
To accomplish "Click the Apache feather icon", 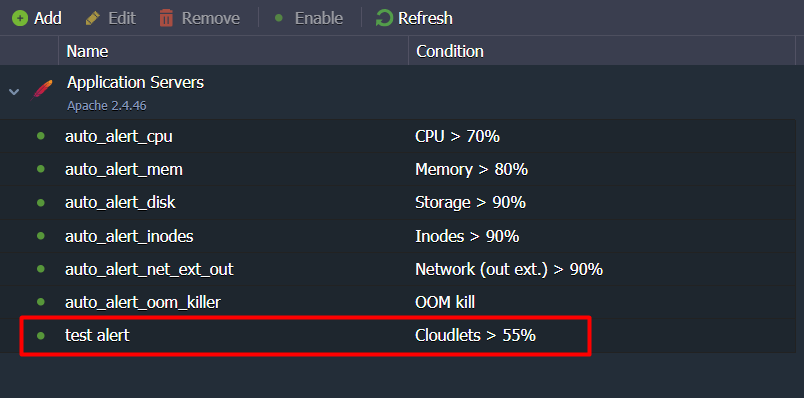I will pos(42,91).
